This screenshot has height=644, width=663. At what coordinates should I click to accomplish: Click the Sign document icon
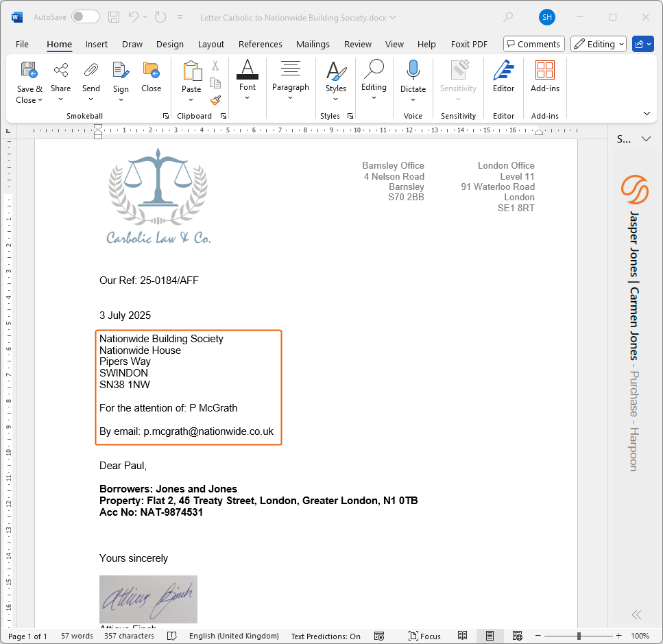pyautogui.click(x=121, y=70)
